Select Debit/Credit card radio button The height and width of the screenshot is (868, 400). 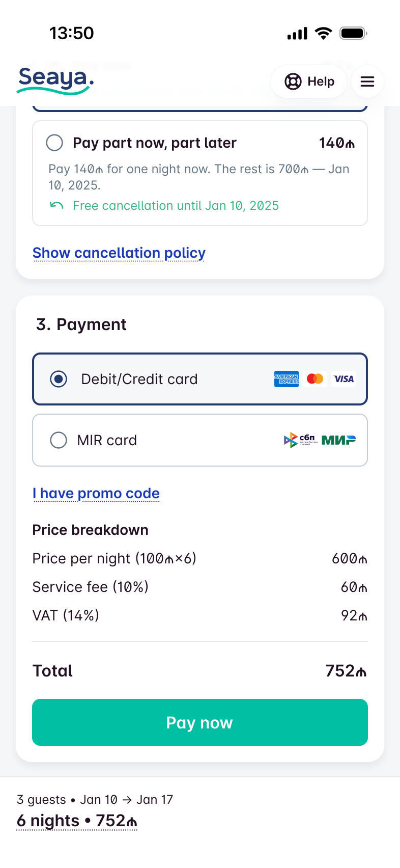[x=59, y=379]
